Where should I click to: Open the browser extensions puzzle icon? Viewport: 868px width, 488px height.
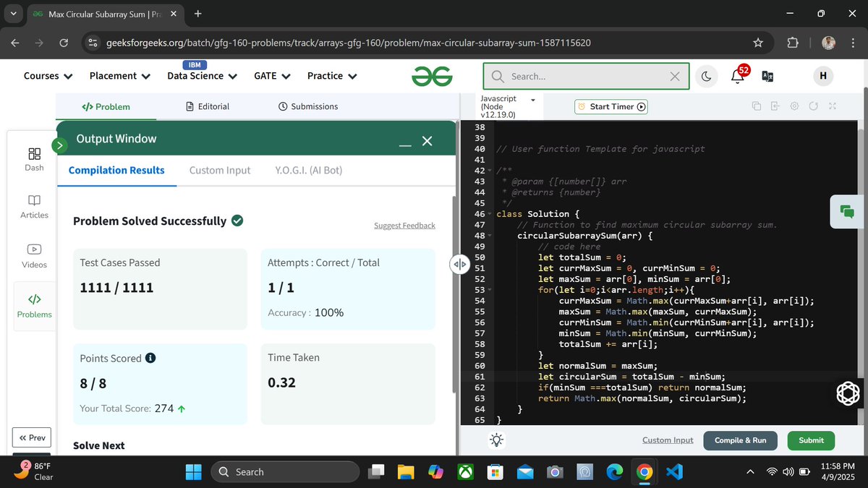[x=793, y=43]
